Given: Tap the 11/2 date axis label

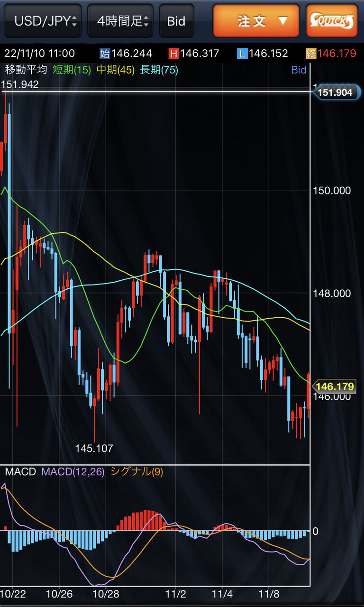Looking at the screenshot, I should (x=176, y=594).
